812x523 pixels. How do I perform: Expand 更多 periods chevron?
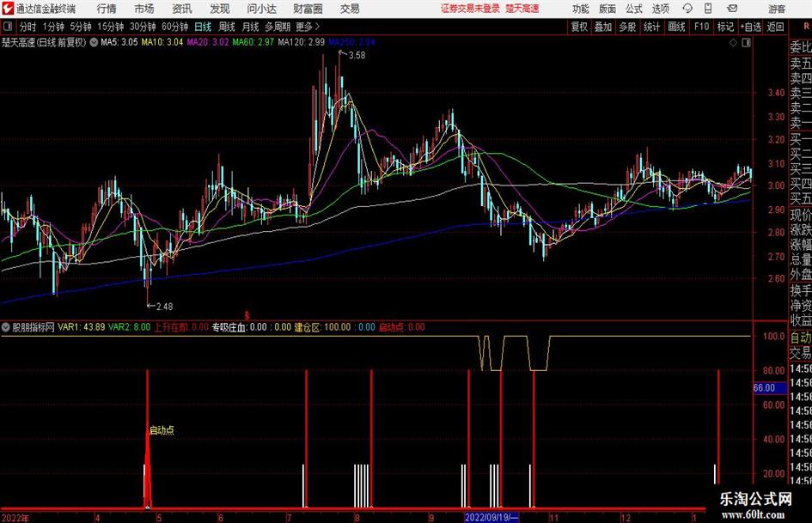[x=317, y=27]
